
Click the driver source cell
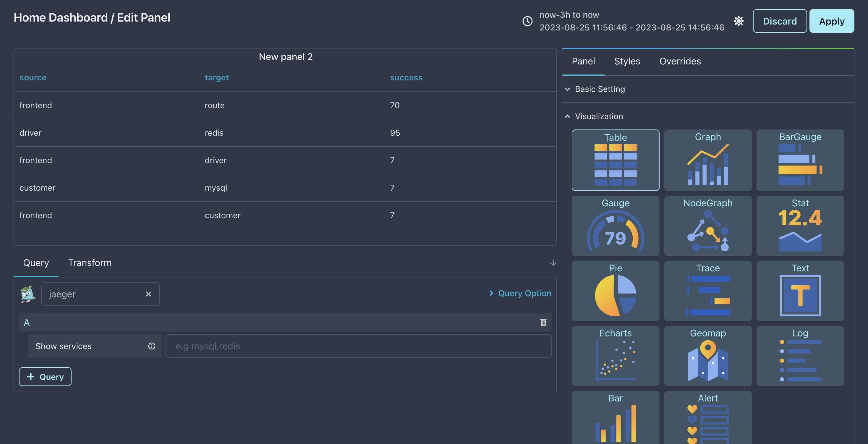30,133
